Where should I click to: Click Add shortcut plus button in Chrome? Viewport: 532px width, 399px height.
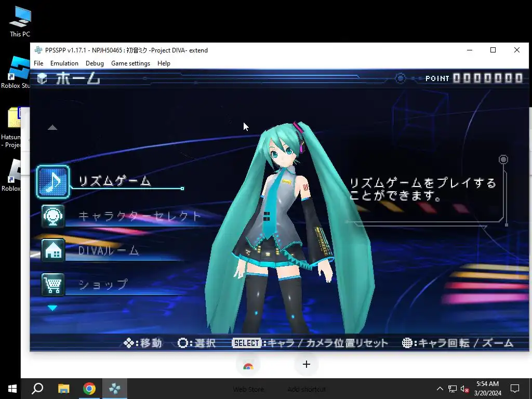[x=307, y=364]
